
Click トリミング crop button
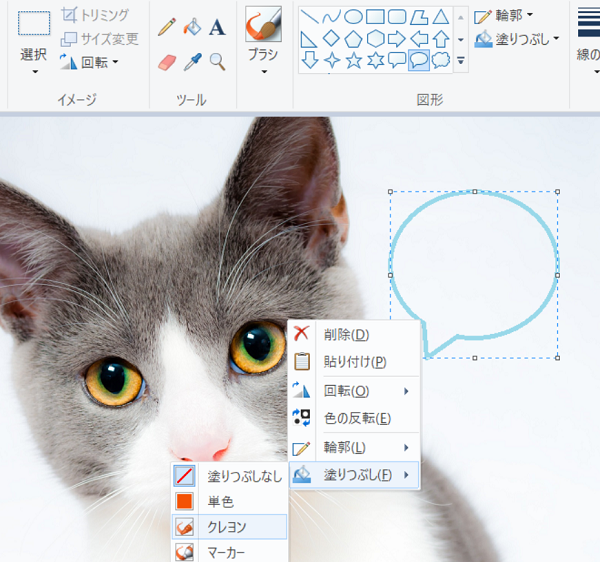(x=95, y=15)
